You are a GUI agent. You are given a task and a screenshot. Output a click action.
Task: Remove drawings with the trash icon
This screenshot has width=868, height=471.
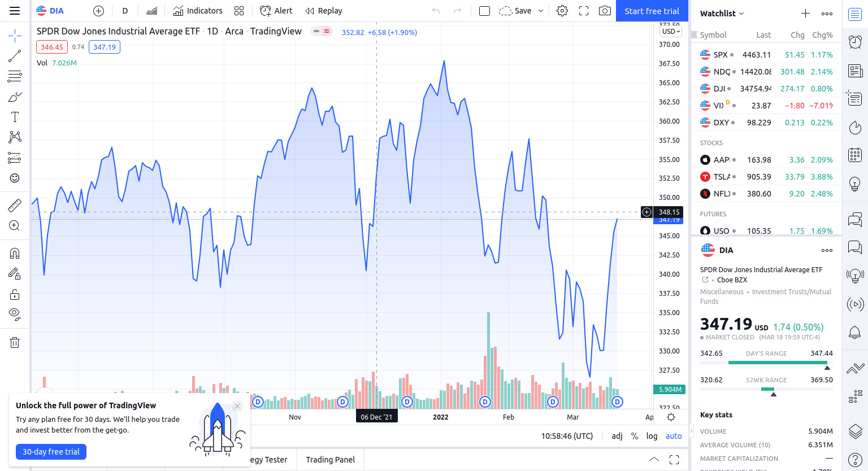[x=15, y=342]
